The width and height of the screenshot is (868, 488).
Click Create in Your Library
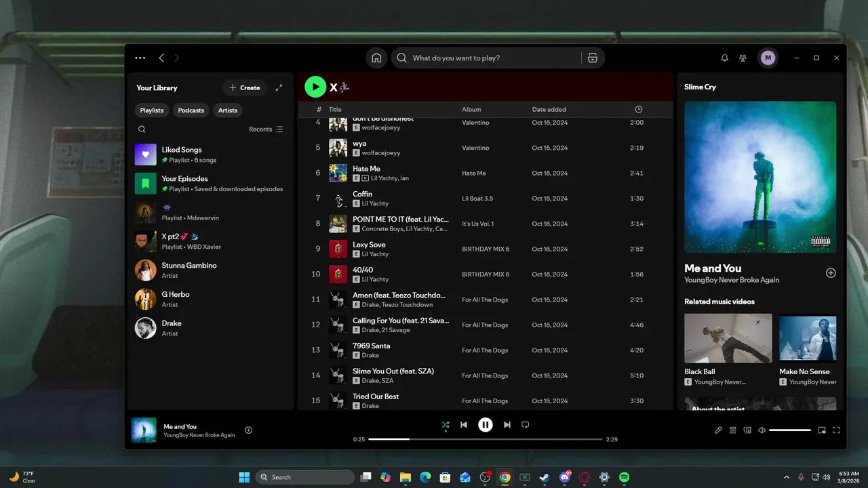pos(245,87)
